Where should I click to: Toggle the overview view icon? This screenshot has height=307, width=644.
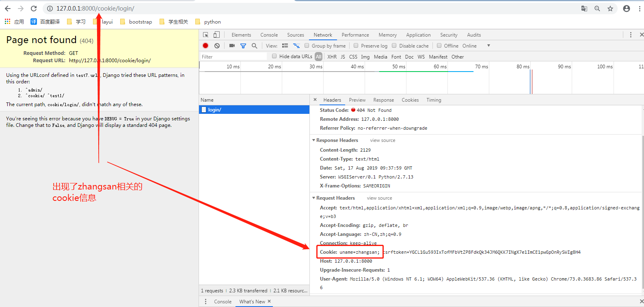296,46
